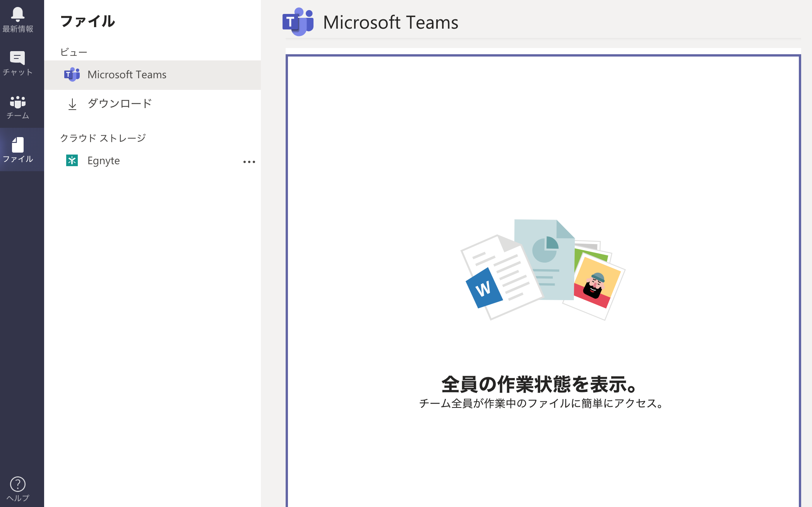Image resolution: width=812 pixels, height=507 pixels.
Task: Select the Microsoft Teams view item
Action: 152,75
